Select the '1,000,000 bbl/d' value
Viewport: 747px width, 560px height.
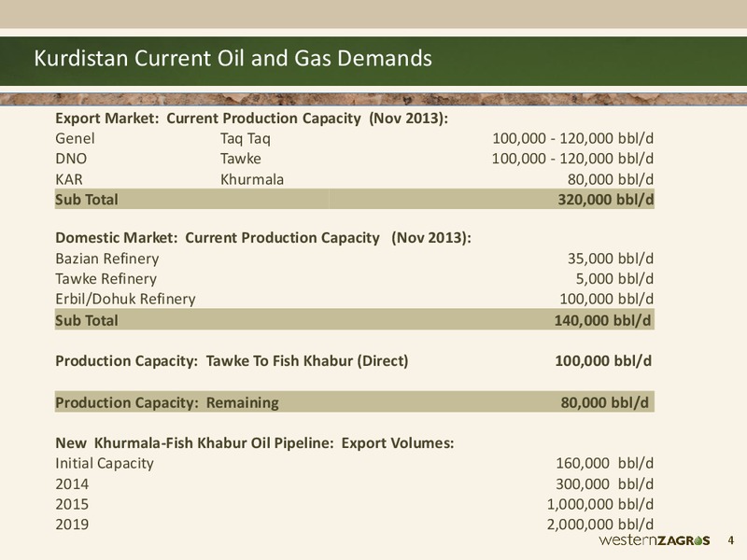tap(600, 504)
